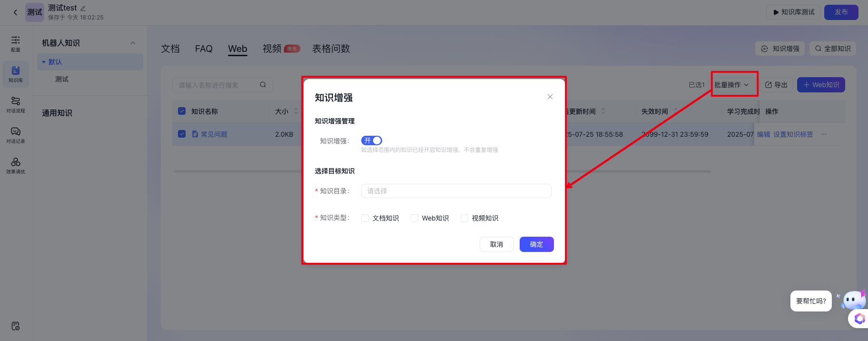Image resolution: width=868 pixels, height=341 pixels.
Task: Expand the 批量操作 dropdown
Action: coord(731,85)
